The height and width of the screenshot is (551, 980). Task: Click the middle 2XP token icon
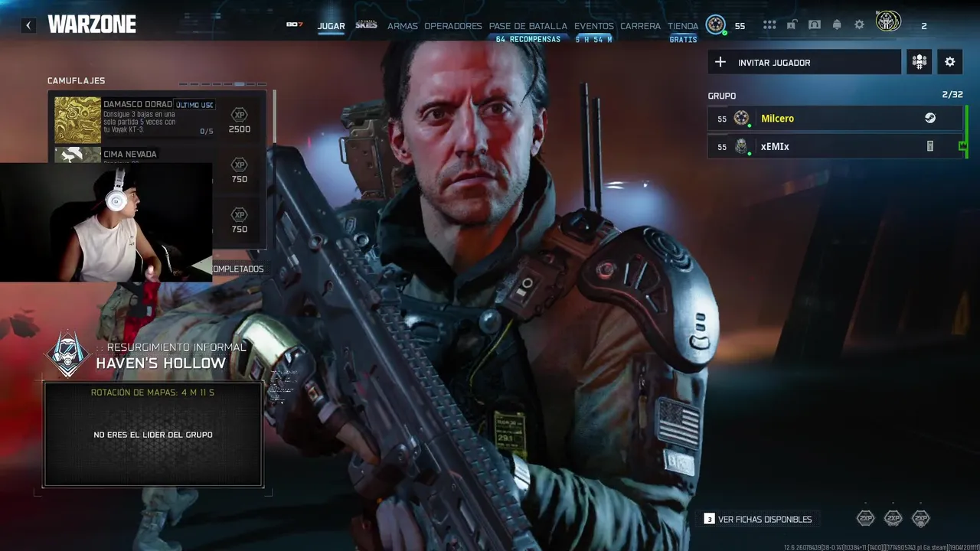point(893,519)
